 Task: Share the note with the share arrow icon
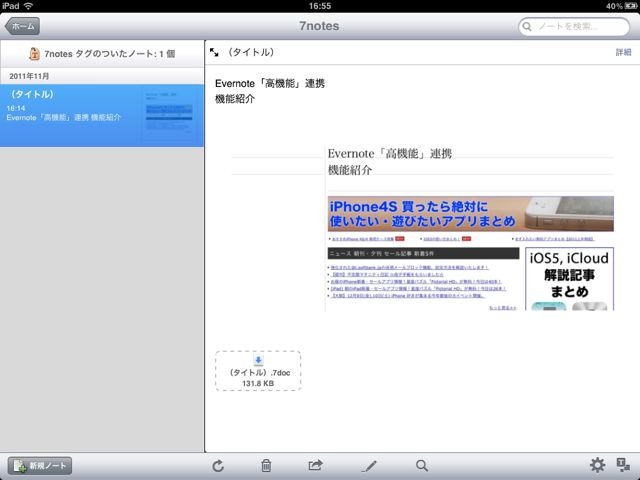pyautogui.click(x=316, y=465)
